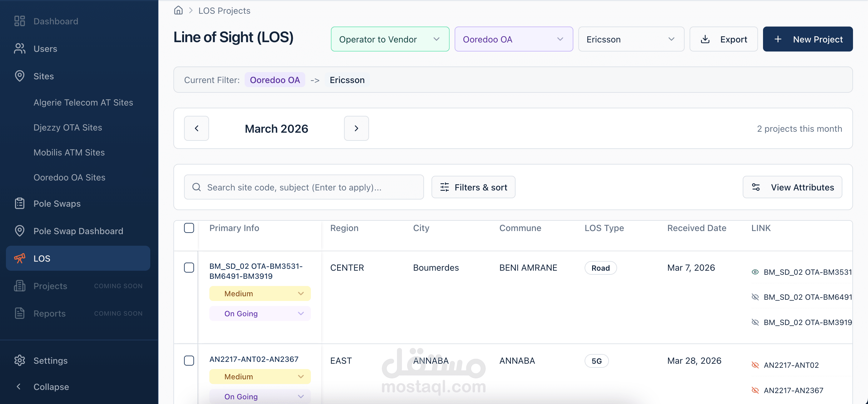Open the View Attributes button
868x404 pixels.
[x=792, y=187]
